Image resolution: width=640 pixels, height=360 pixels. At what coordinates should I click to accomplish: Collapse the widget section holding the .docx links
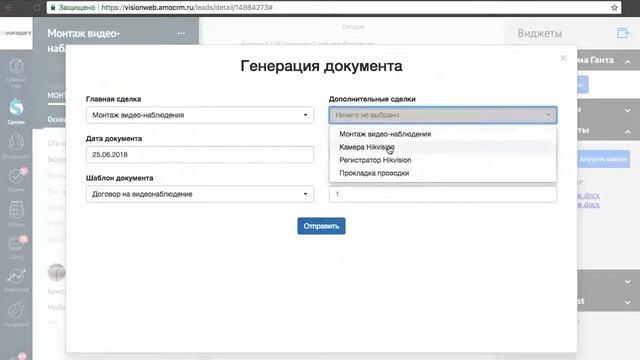[x=628, y=132]
